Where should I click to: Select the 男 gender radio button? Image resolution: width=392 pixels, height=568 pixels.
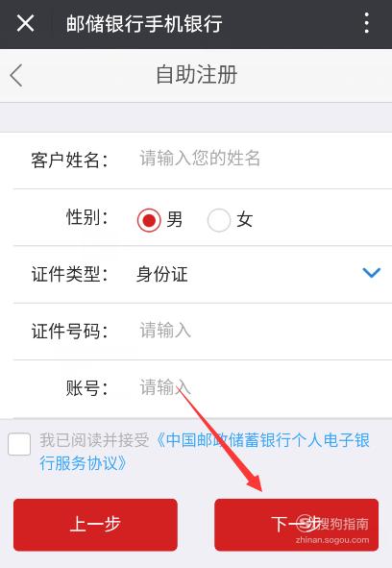tap(149, 220)
